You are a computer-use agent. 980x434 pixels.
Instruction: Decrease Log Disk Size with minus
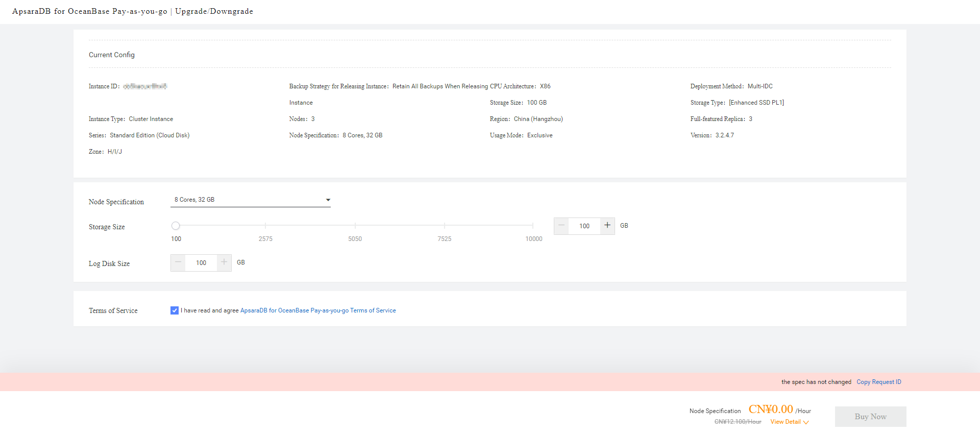click(178, 262)
